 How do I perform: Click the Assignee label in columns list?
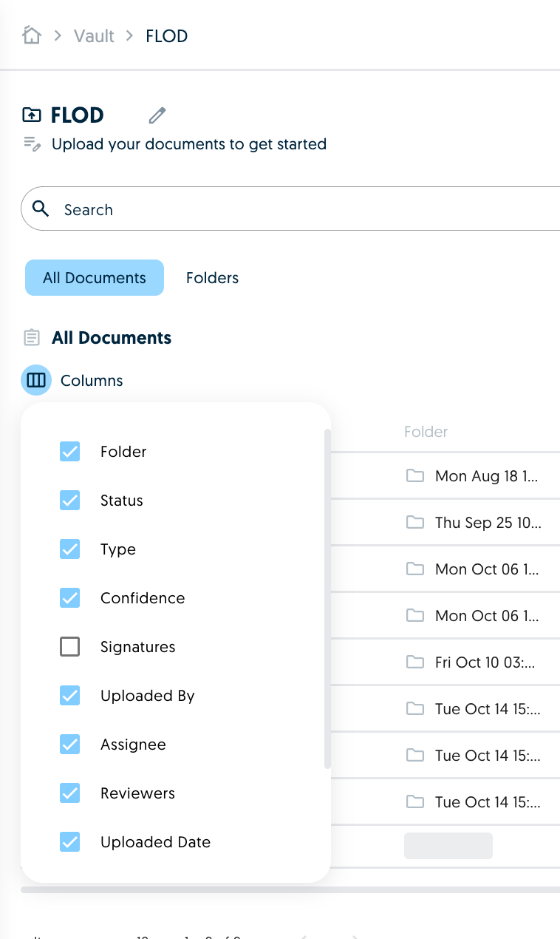coord(133,745)
